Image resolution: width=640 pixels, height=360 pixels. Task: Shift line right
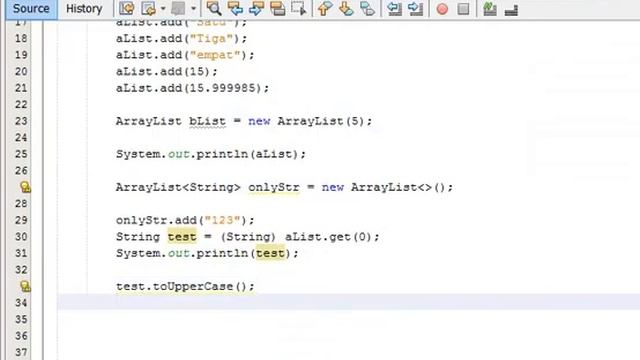coord(416,9)
